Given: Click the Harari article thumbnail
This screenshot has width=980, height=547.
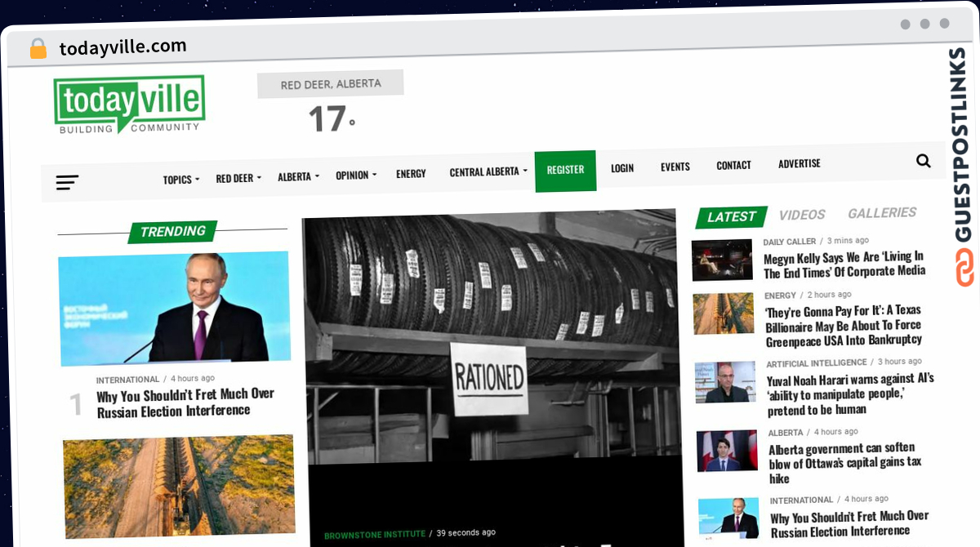Looking at the screenshot, I should (725, 382).
